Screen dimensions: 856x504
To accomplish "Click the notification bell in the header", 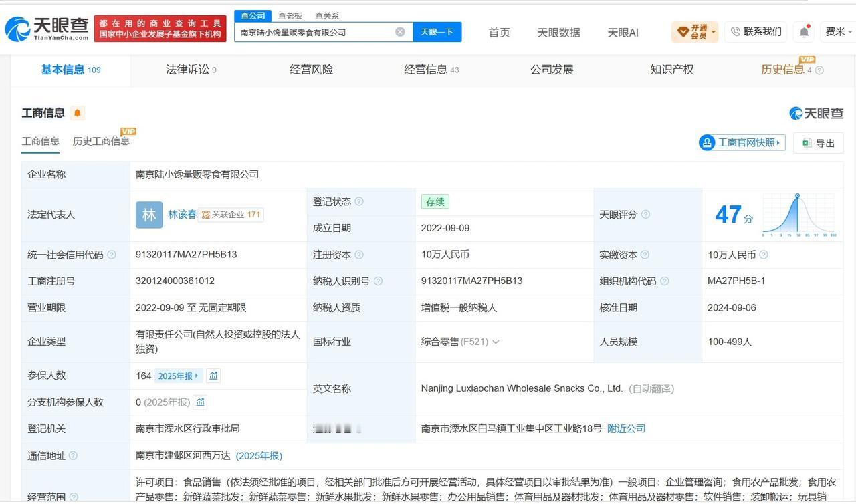I will click(804, 31).
